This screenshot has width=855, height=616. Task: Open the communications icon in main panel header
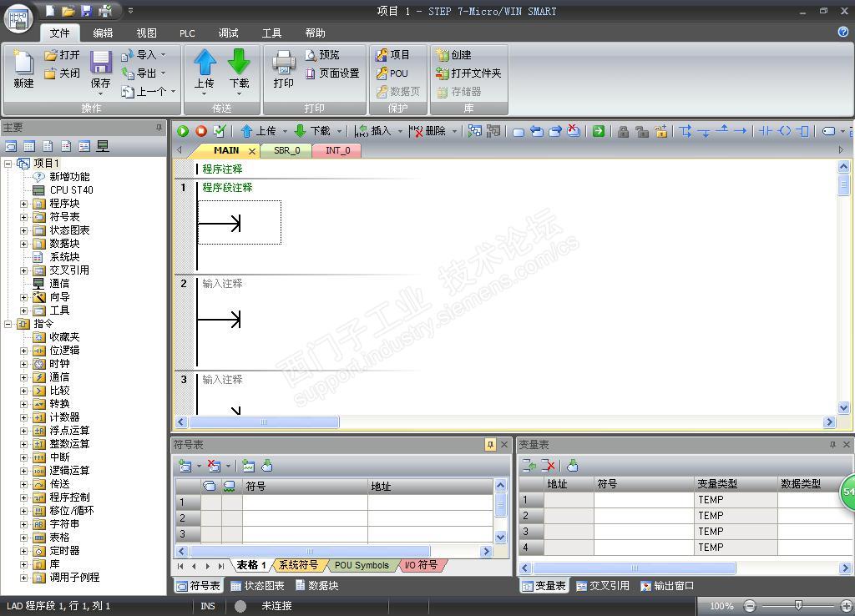(103, 146)
